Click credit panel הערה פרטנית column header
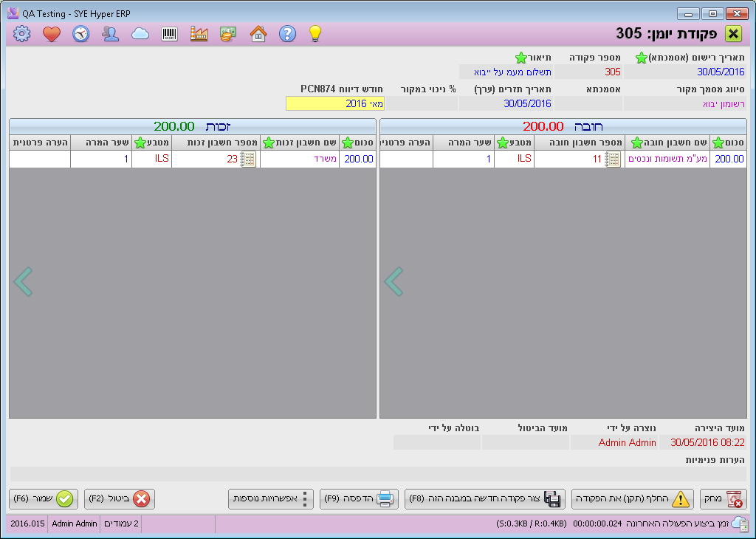 (x=40, y=143)
